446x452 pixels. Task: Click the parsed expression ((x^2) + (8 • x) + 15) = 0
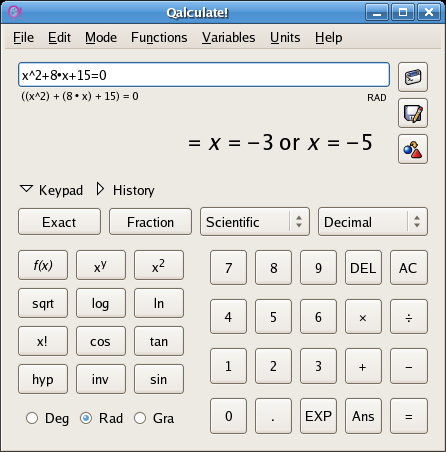[x=80, y=96]
